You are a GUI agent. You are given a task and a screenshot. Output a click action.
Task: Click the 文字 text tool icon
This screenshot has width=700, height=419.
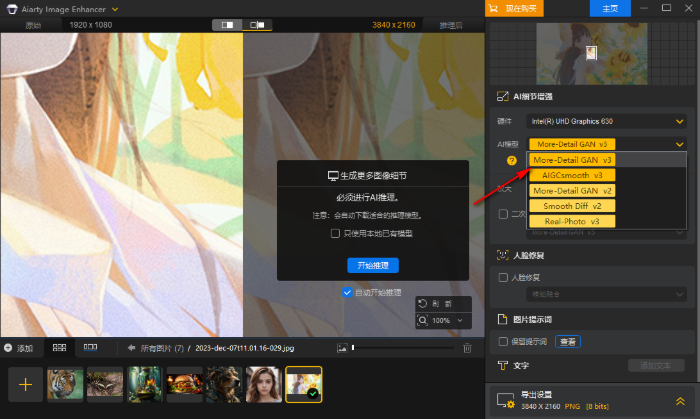tap(503, 365)
